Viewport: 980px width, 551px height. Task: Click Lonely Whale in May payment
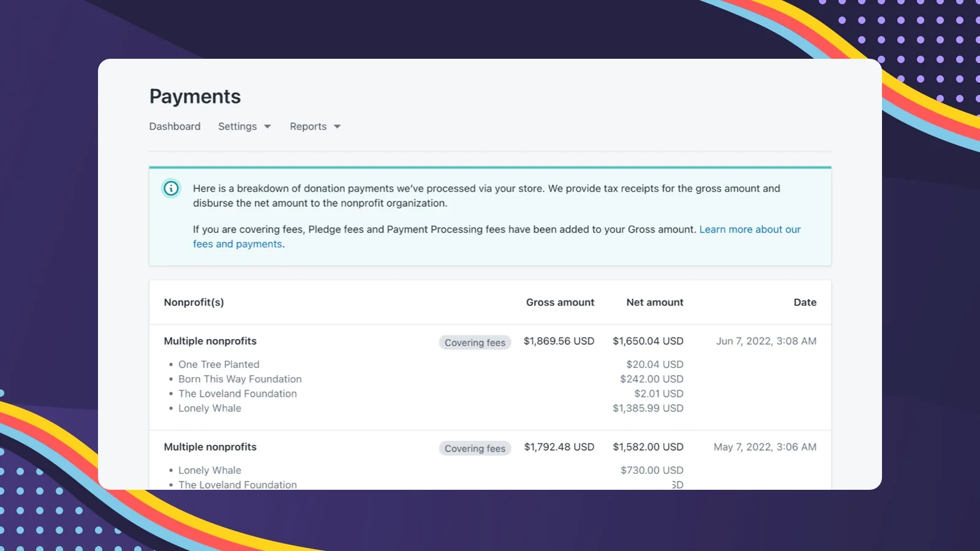pos(209,470)
